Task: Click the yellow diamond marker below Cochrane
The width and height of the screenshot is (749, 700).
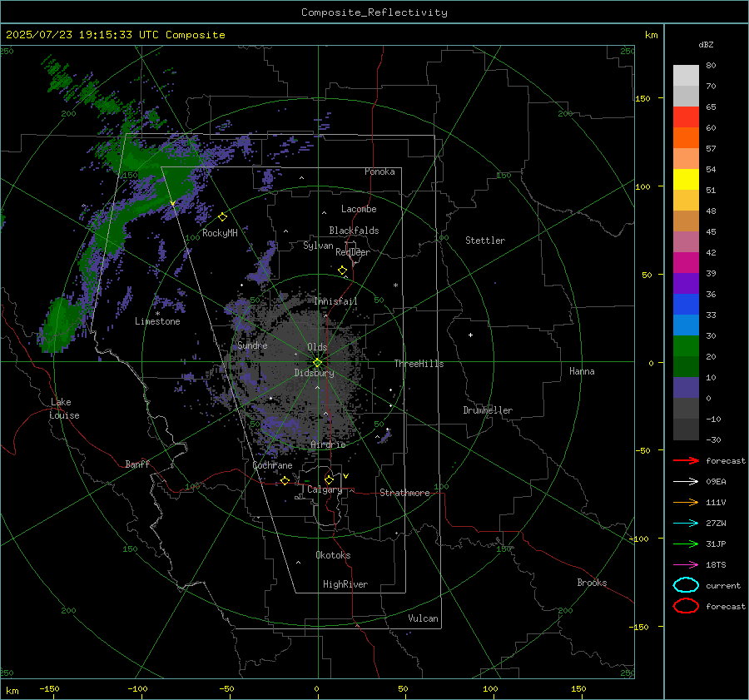Action: pyautogui.click(x=285, y=480)
